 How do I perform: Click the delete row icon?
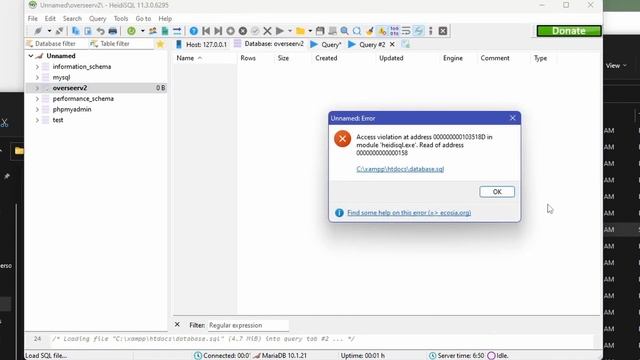[243, 31]
